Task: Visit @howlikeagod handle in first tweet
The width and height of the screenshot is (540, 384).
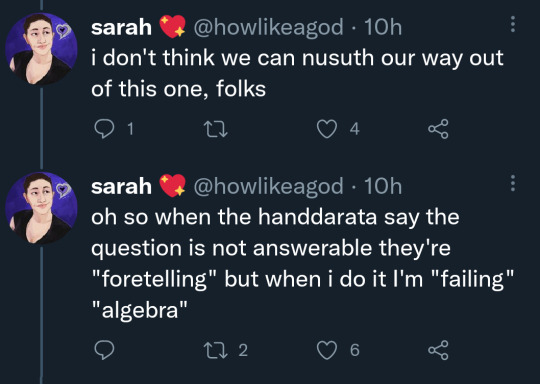Action: click(268, 27)
